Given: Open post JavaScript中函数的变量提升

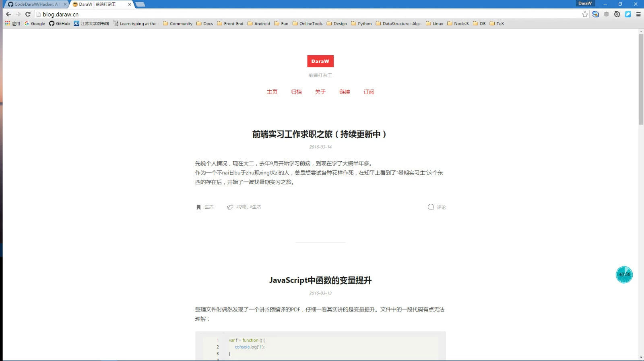Looking at the screenshot, I should tap(320, 280).
